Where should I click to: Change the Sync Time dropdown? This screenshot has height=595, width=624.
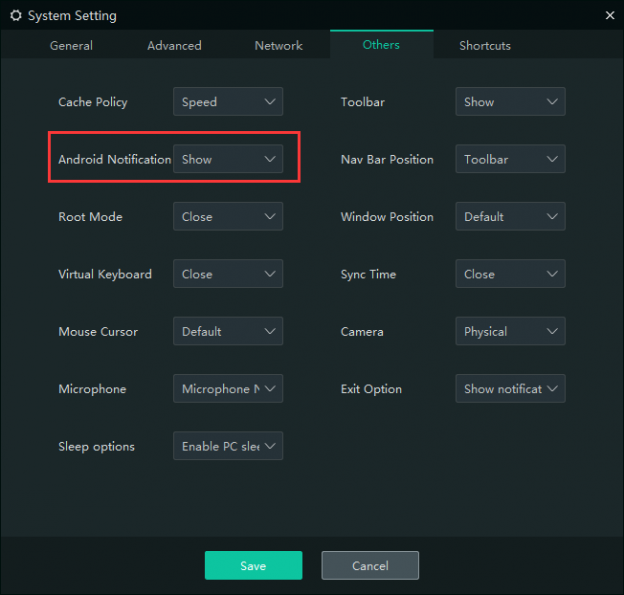pyautogui.click(x=510, y=274)
